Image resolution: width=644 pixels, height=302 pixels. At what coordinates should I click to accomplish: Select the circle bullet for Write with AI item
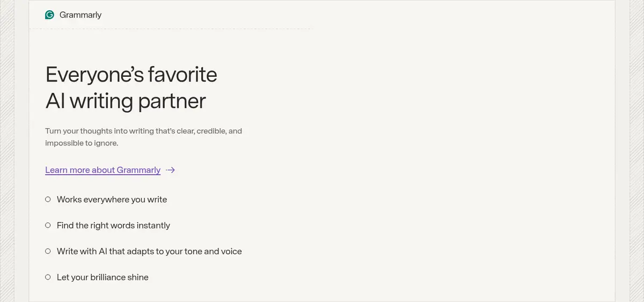[48, 251]
